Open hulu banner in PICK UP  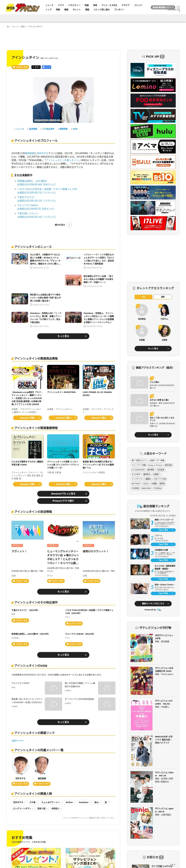pos(153,131)
